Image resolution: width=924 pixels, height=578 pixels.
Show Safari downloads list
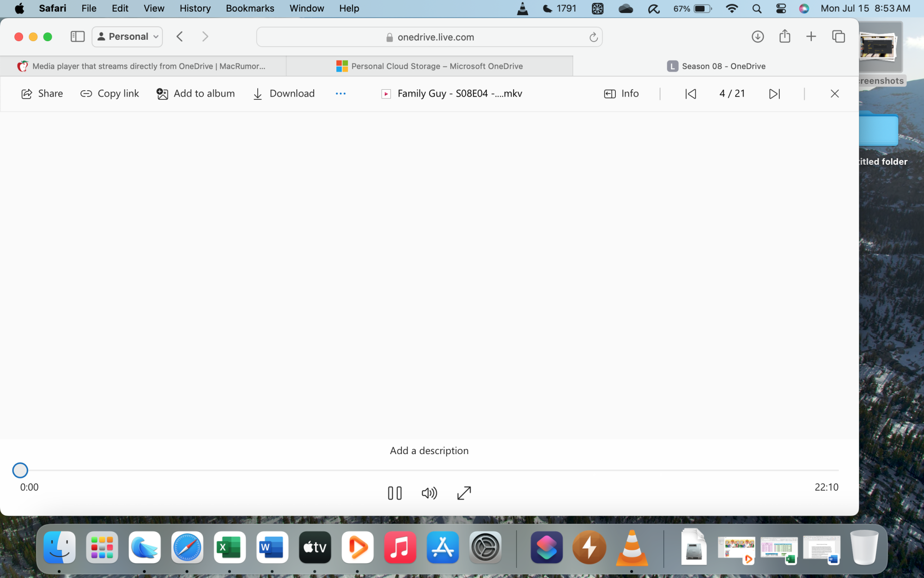(x=757, y=37)
